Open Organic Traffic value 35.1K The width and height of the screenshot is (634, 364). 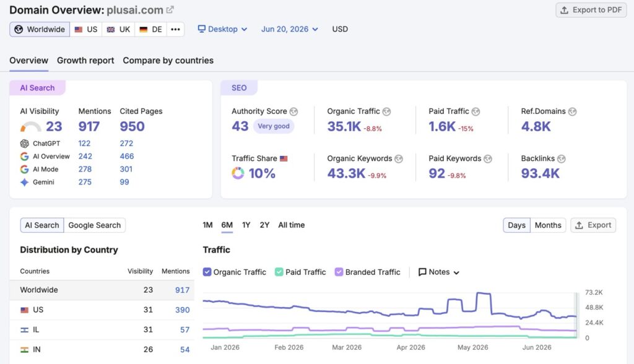tap(344, 126)
